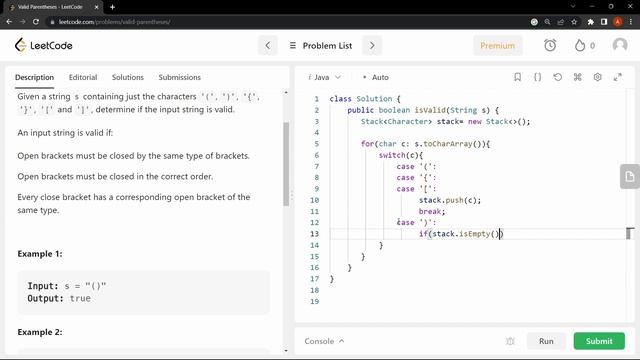Go to previous problem arrow

click(x=268, y=45)
